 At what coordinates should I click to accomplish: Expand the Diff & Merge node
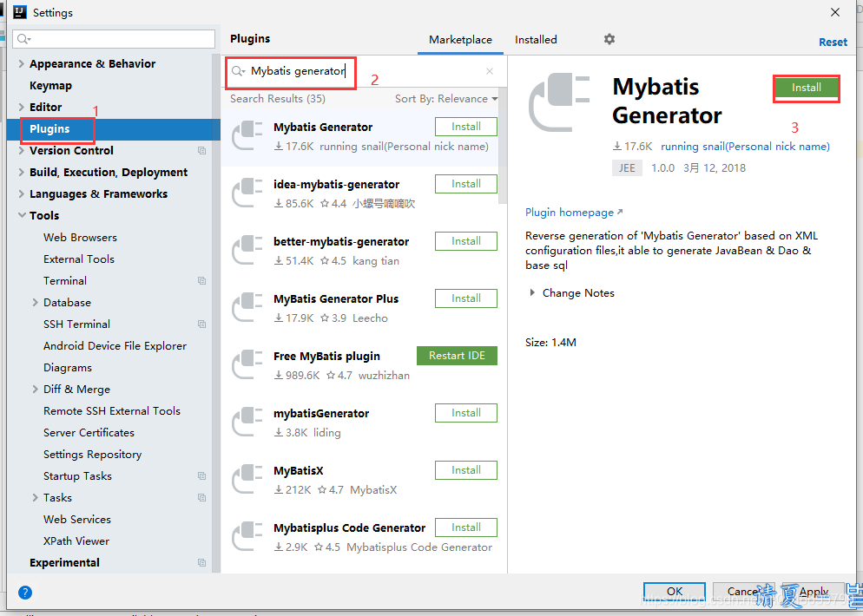click(x=36, y=389)
